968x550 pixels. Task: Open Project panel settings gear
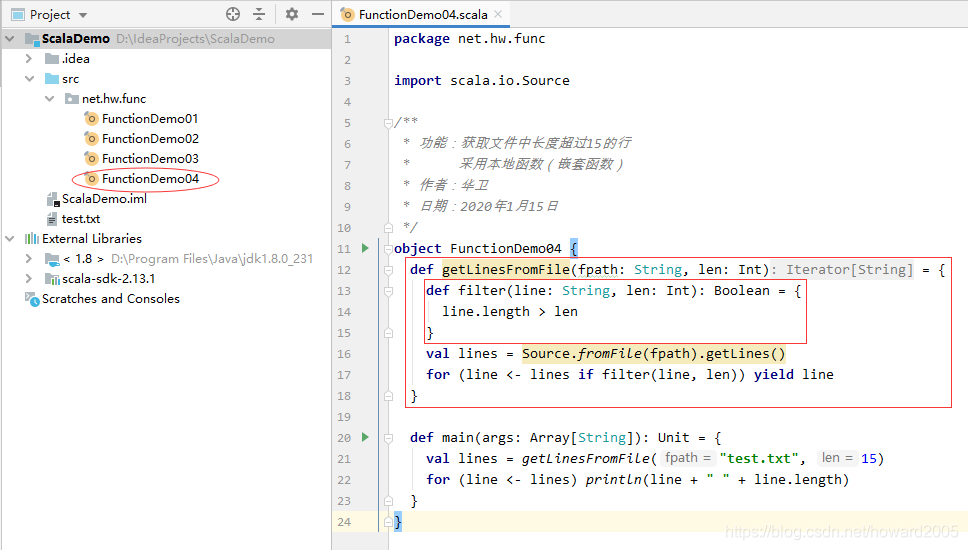coord(292,14)
